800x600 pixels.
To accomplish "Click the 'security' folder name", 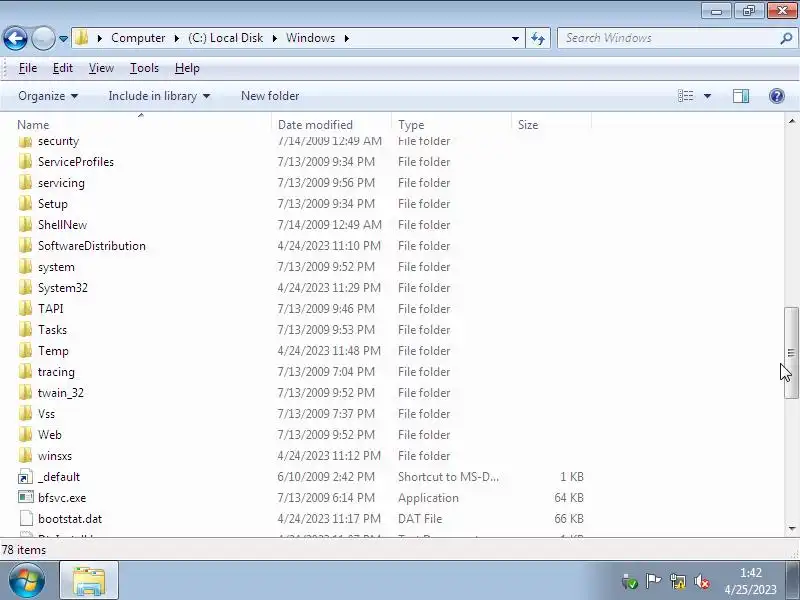I will tap(58, 141).
